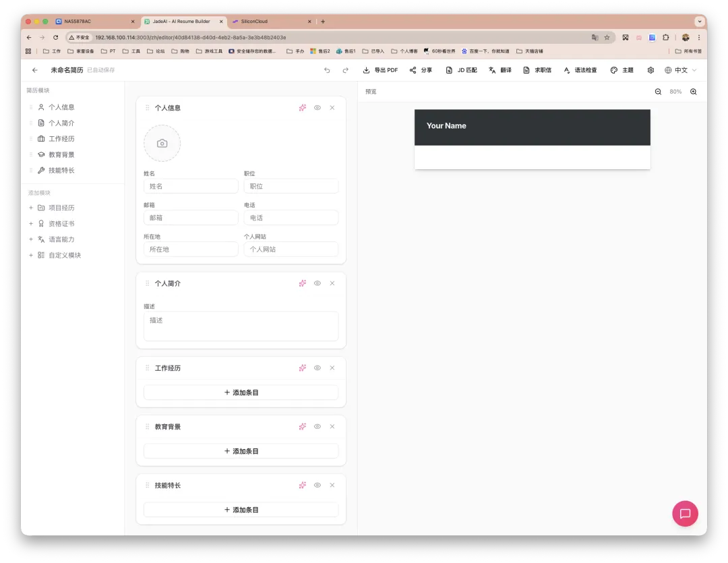Click the undo arrow icon

327,70
